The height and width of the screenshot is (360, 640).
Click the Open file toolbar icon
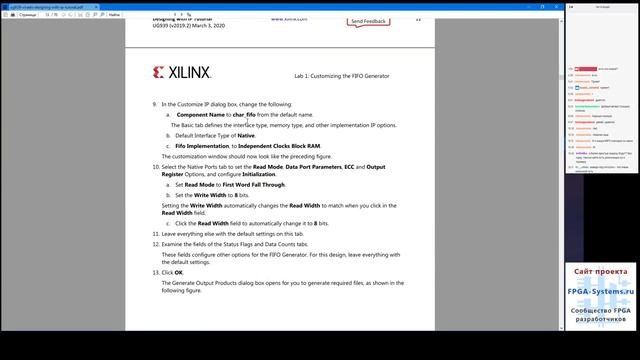[x=5, y=15]
